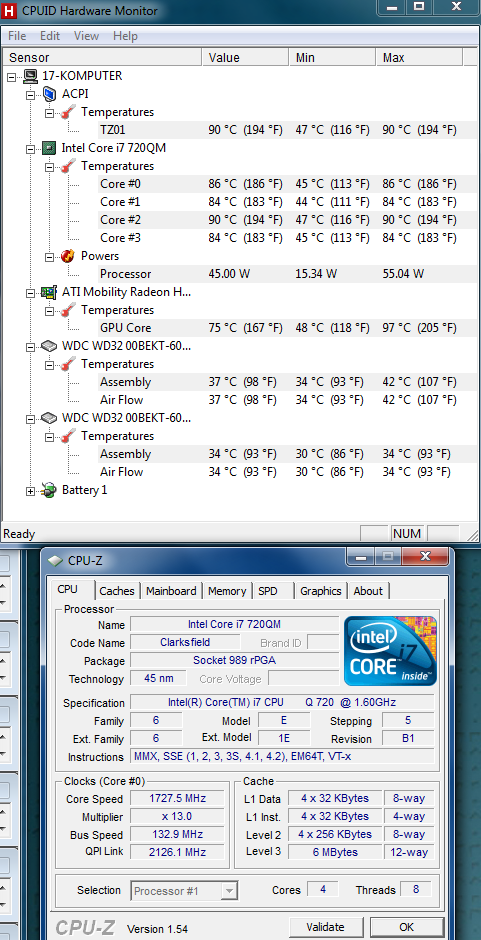
Task: Open the View menu
Action: (86, 36)
